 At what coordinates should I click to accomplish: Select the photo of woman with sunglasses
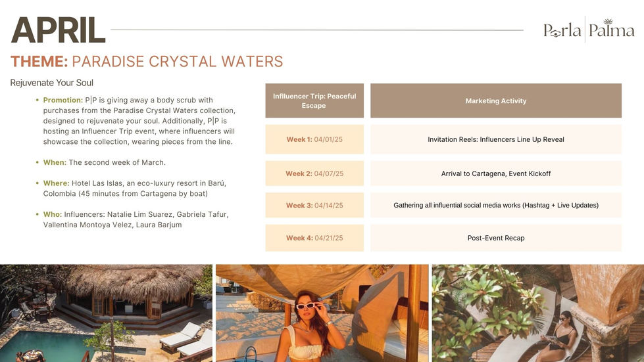pyautogui.click(x=322, y=313)
